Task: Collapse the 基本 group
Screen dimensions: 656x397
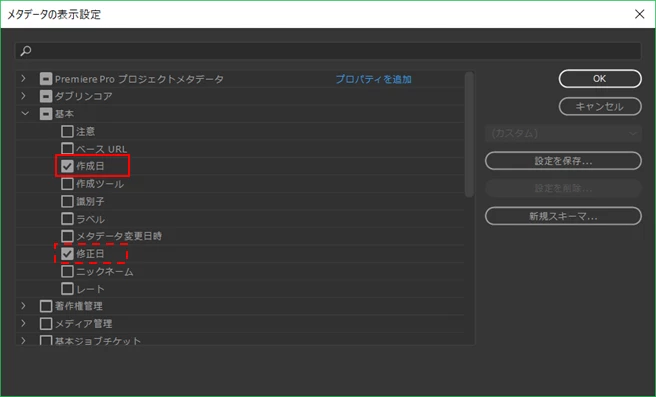Action: (x=25, y=114)
